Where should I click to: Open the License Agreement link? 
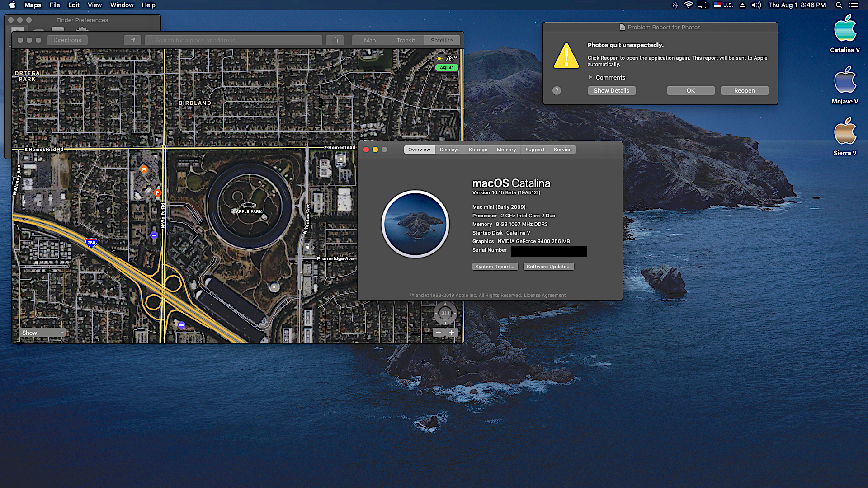(x=544, y=295)
